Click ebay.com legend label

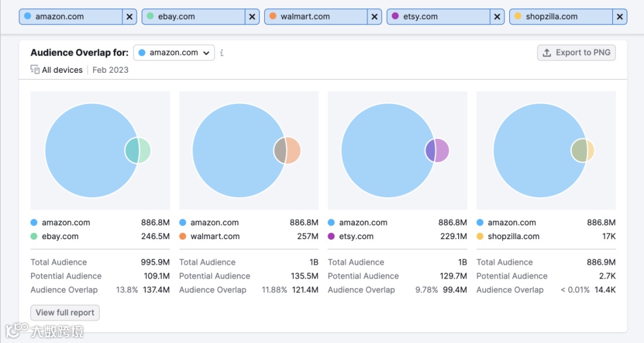tap(60, 236)
